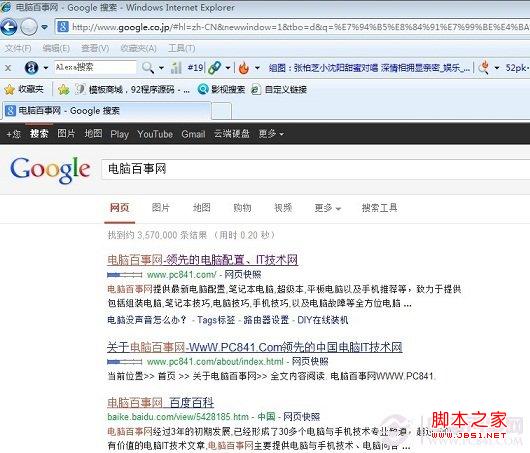Expand the 更多 results filter dropdown
Image resolution: width=530 pixels, height=453 pixels.
coord(328,208)
